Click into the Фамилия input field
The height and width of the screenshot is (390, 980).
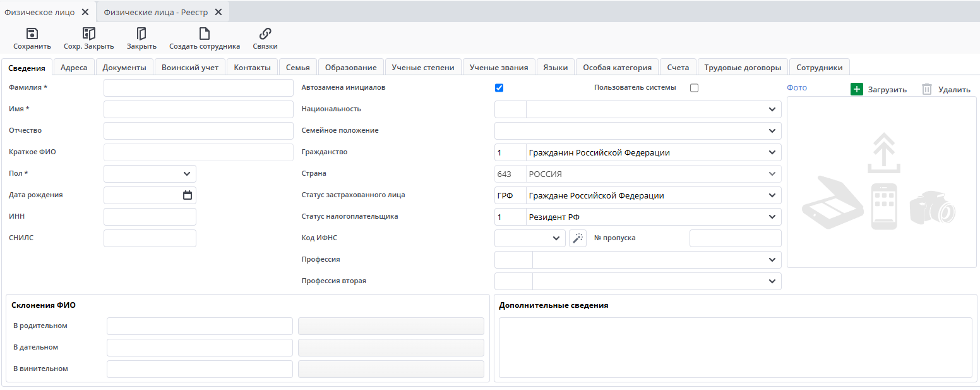click(198, 88)
